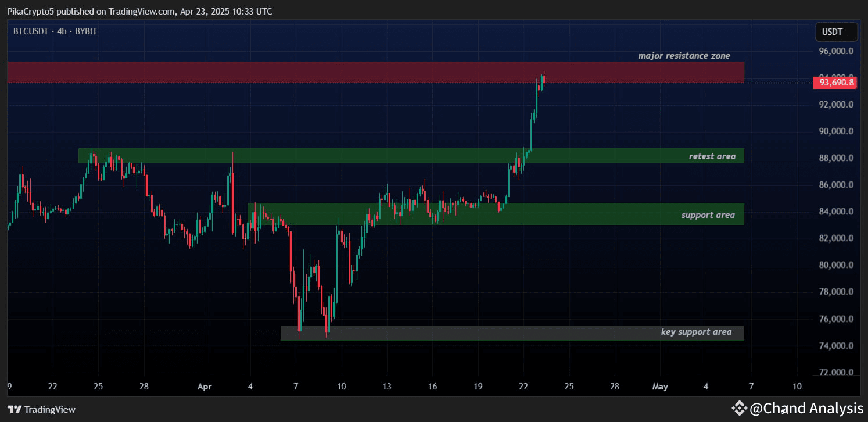Screen dimensions: 868x422
Task: Click the 90,000.0 price axis label
Action: click(836, 131)
